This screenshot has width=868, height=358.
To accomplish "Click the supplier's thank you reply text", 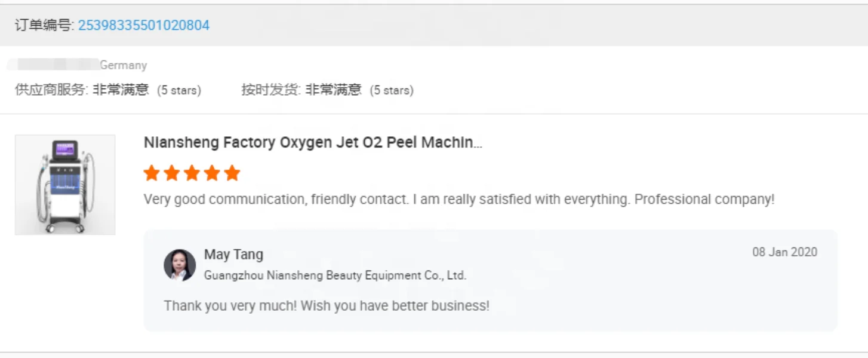I will (327, 306).
